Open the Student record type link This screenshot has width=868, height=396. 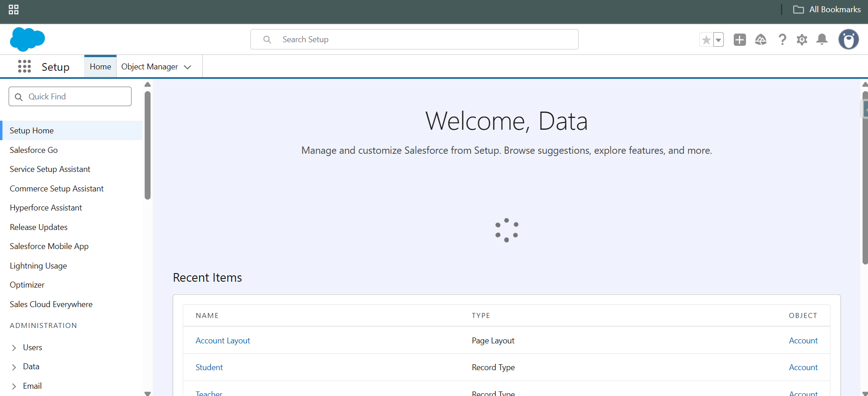click(x=209, y=367)
